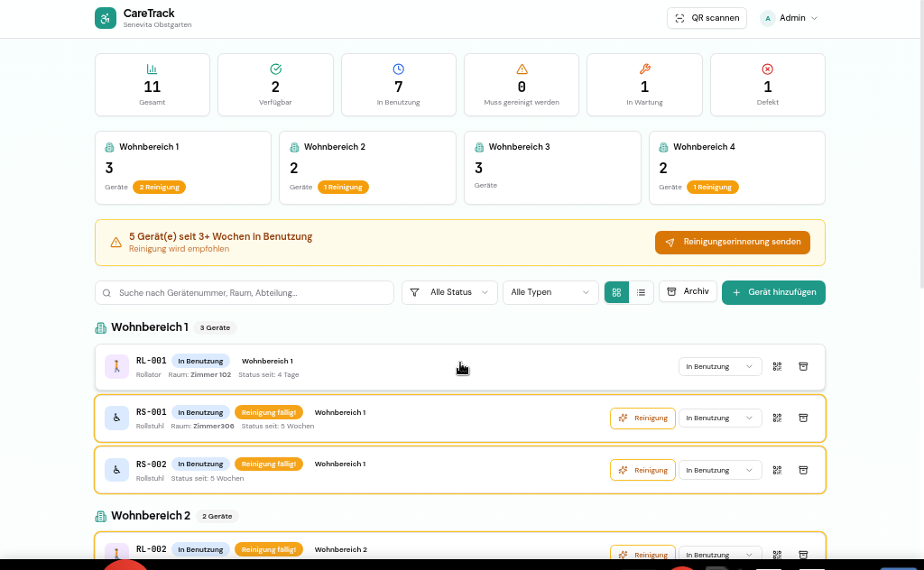The height and width of the screenshot is (570, 924).
Task: Open the status dropdown for RS-001
Action: click(720, 418)
